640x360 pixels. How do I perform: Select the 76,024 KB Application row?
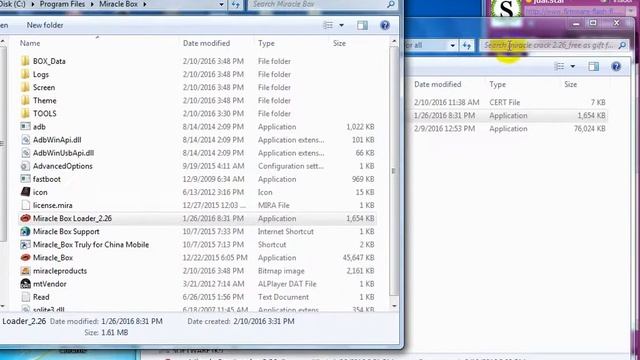[509, 129]
